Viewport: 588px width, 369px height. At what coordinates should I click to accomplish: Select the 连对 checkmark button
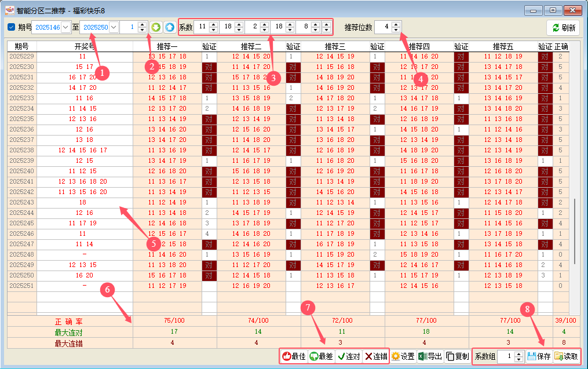(349, 356)
